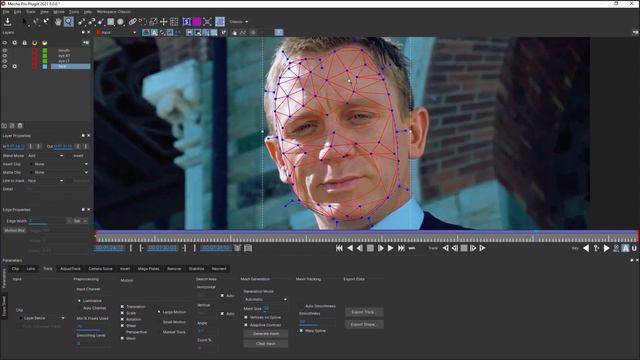Click the Play forward button
The height and width of the screenshot is (360, 640).
pos(391,248)
